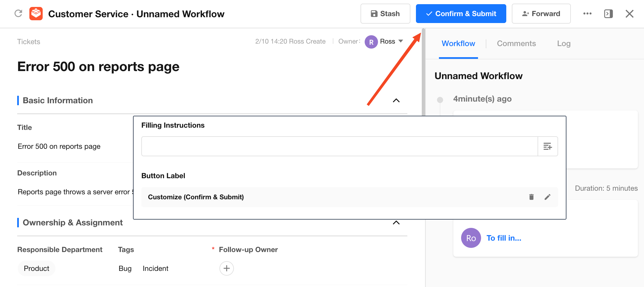Select the Workflow tab
644x287 pixels.
tap(458, 44)
